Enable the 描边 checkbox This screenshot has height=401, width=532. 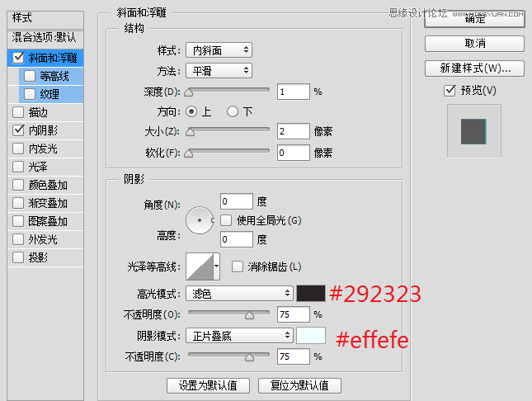[18, 112]
